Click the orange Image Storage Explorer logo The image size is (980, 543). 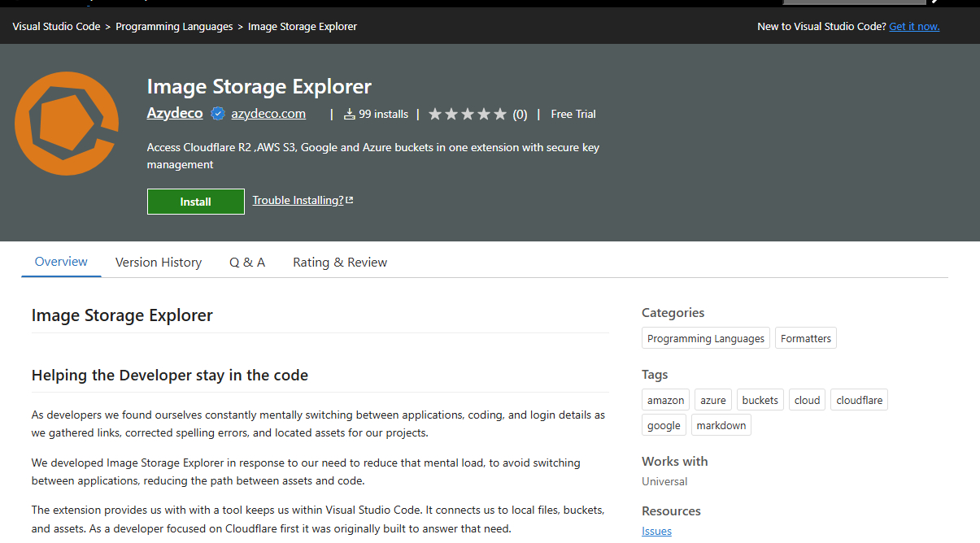tap(67, 124)
